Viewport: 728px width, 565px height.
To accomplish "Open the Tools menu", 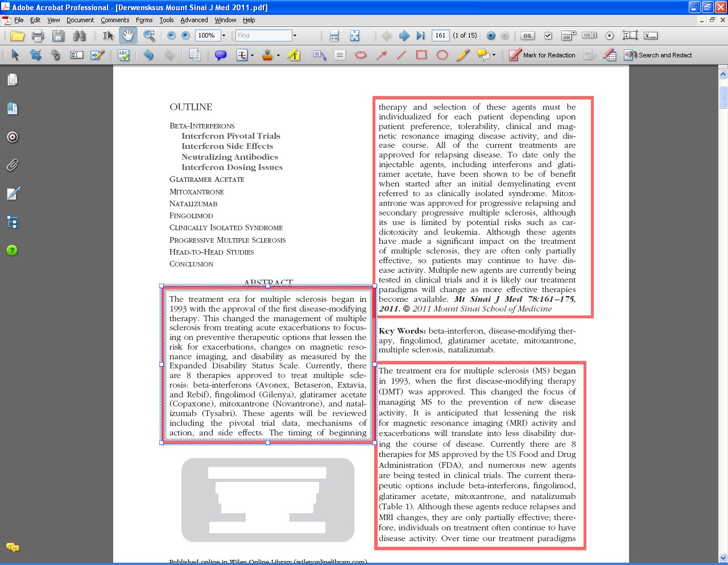I will click(167, 20).
